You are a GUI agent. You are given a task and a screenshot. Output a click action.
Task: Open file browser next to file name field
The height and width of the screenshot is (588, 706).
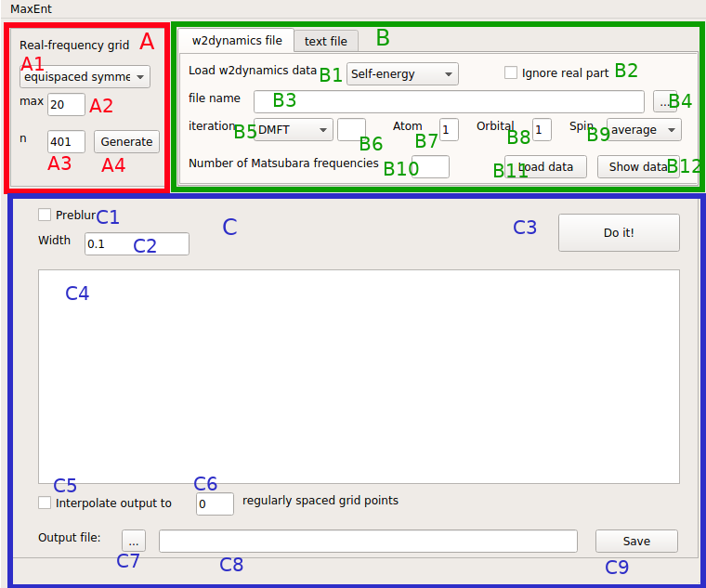coord(665,102)
